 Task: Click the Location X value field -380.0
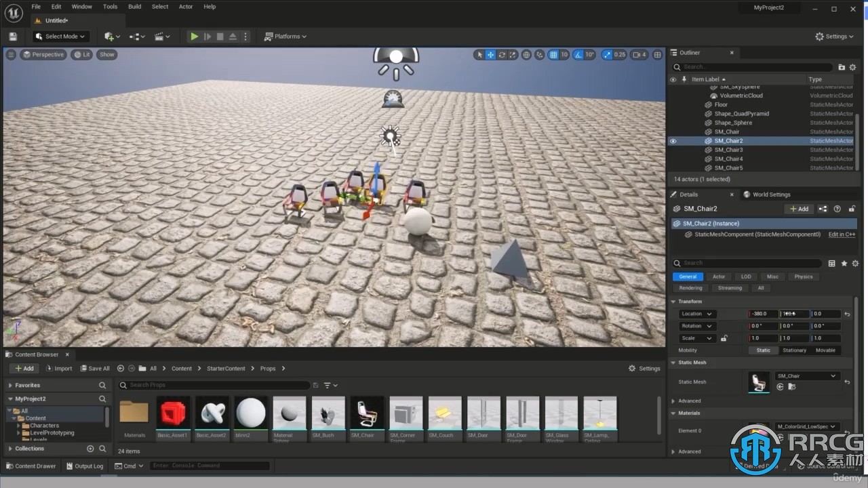pos(763,314)
